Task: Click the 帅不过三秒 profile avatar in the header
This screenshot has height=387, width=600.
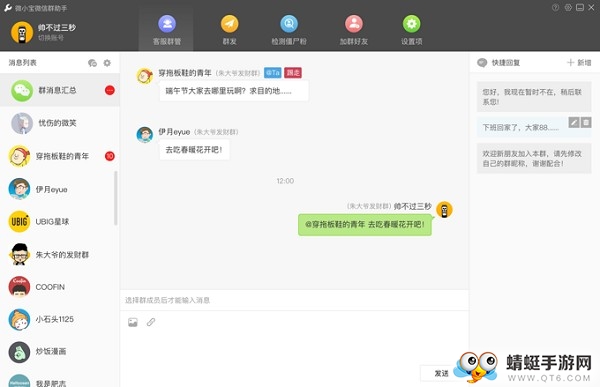Action: (22, 32)
